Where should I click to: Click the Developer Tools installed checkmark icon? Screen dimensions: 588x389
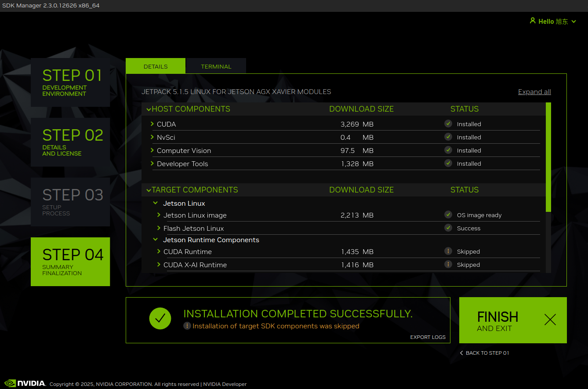[448, 163]
